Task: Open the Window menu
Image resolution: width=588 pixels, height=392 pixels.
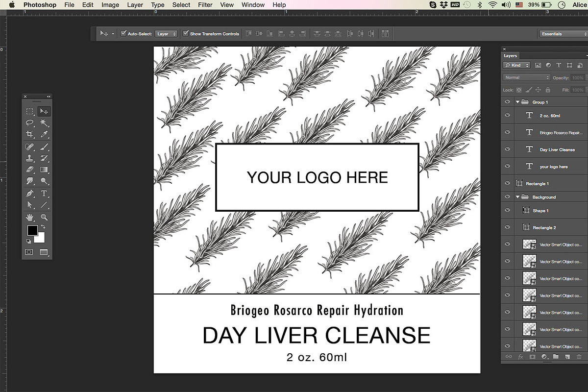Action: (x=253, y=5)
